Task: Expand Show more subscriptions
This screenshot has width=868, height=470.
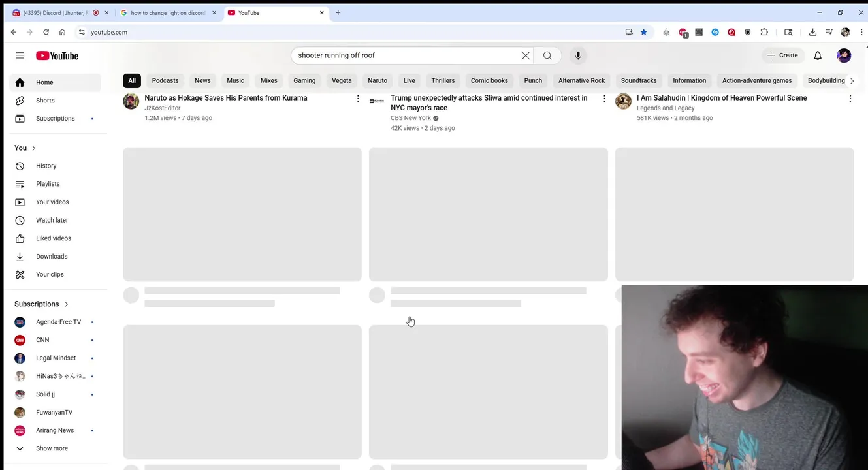Action: 56,448
